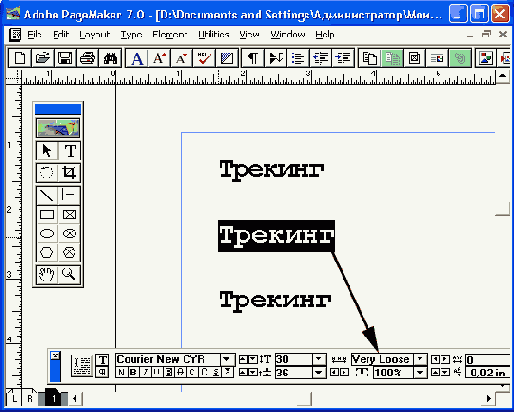Viewport: 514px width, 412px height.
Task: Open leading 36 dropdown
Action: (x=319, y=372)
